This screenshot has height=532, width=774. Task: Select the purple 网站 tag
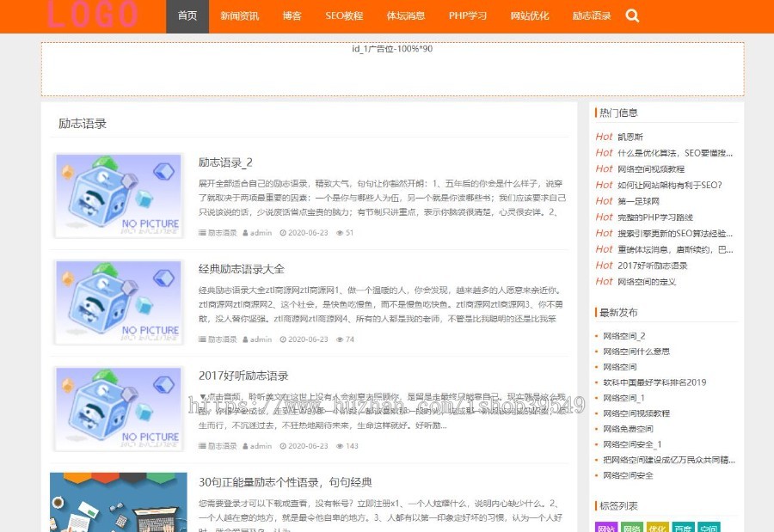click(x=606, y=528)
